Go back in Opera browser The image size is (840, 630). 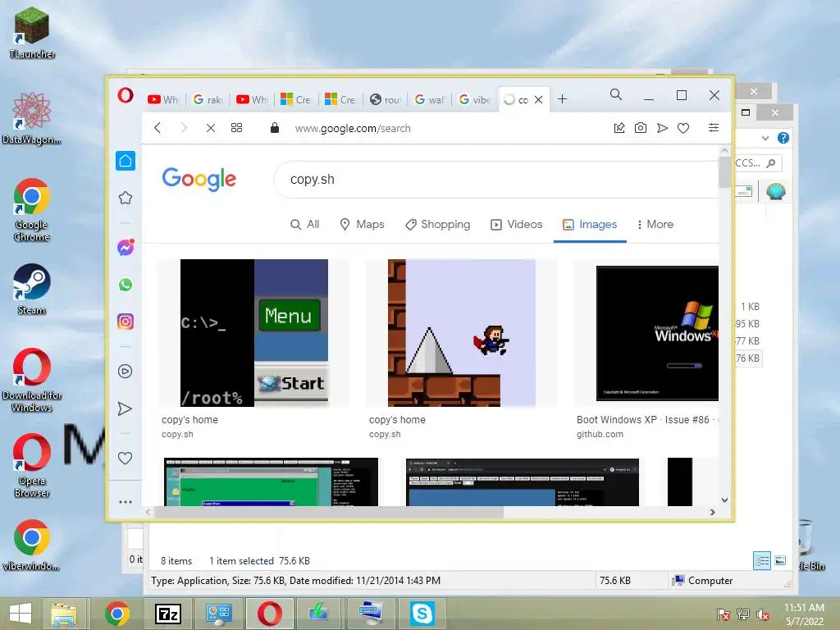(x=157, y=128)
